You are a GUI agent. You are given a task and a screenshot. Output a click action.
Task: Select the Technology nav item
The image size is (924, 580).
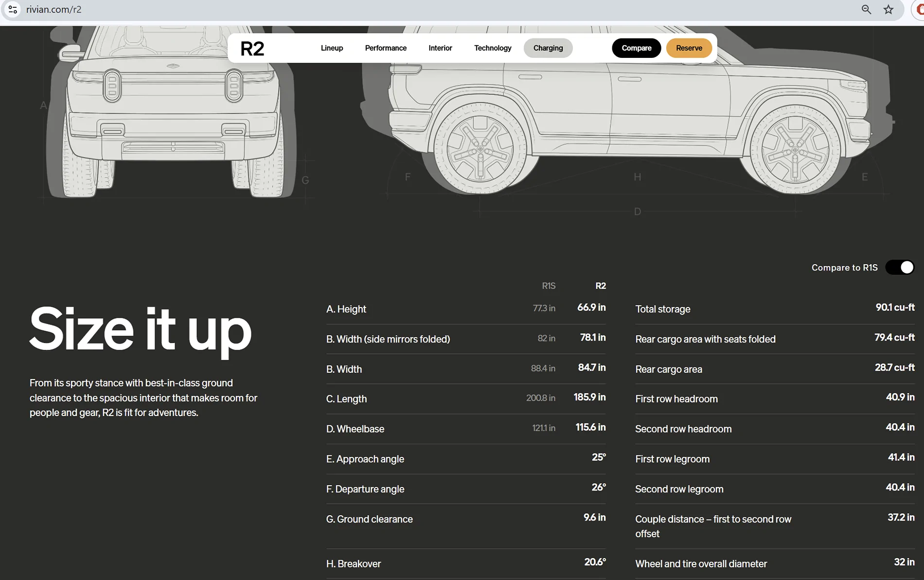493,48
